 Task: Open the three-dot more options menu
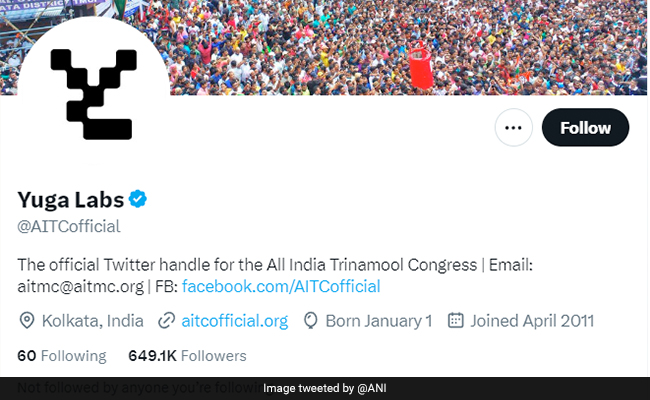point(514,128)
